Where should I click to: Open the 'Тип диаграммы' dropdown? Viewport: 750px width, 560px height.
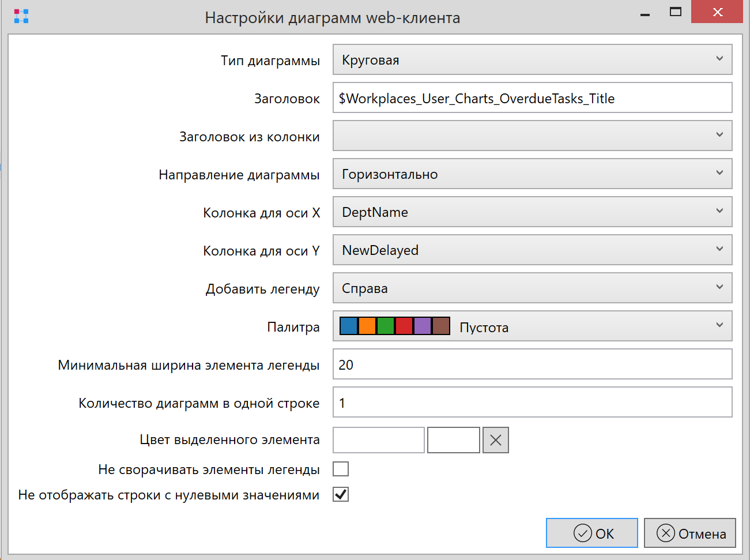tap(532, 60)
